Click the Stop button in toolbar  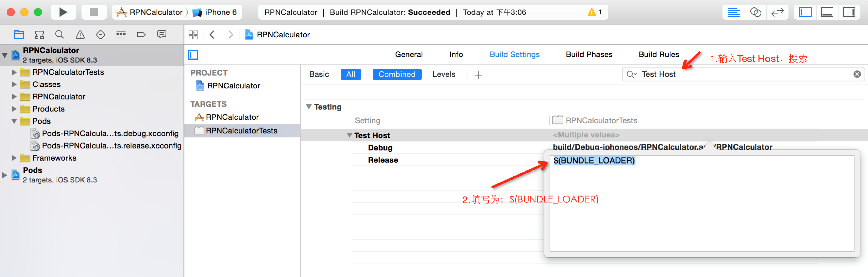(x=94, y=12)
